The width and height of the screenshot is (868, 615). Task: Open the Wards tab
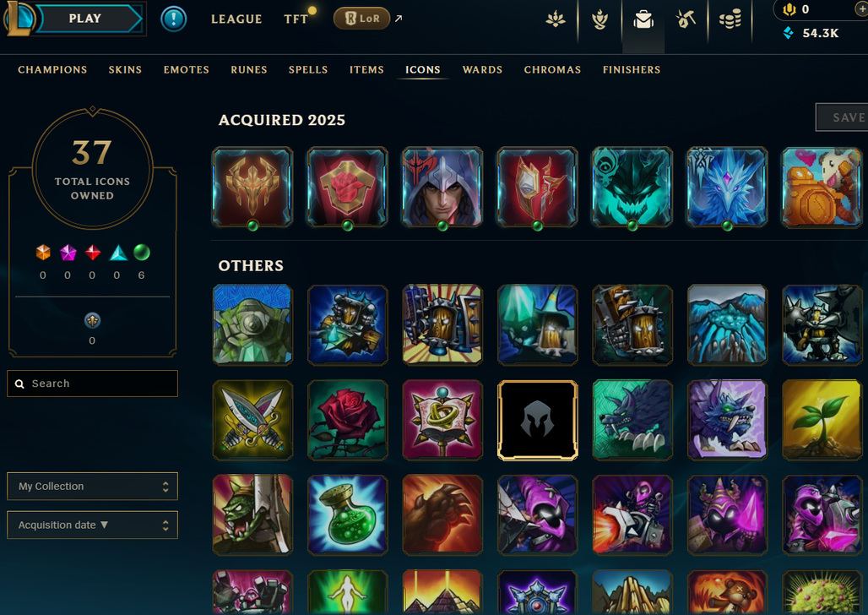tap(482, 70)
